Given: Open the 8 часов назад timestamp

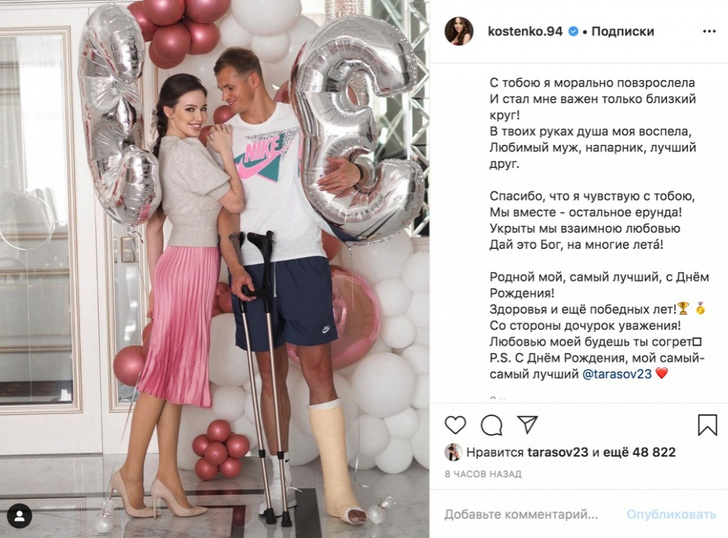Looking at the screenshot, I should point(483,474).
